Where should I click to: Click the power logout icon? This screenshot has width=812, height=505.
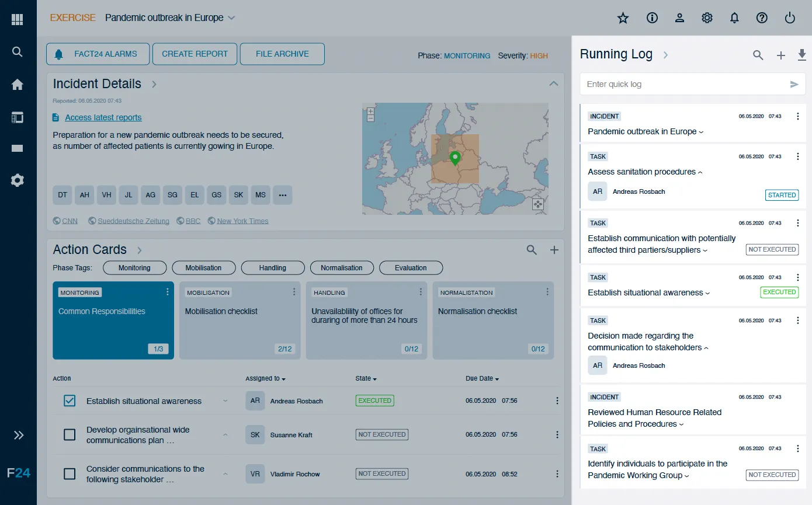[790, 18]
